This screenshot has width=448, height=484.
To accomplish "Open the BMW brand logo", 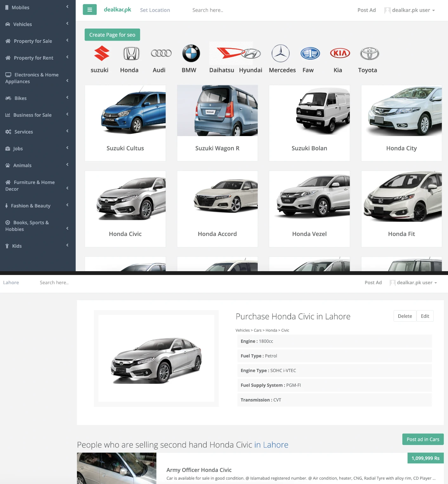I will (191, 53).
